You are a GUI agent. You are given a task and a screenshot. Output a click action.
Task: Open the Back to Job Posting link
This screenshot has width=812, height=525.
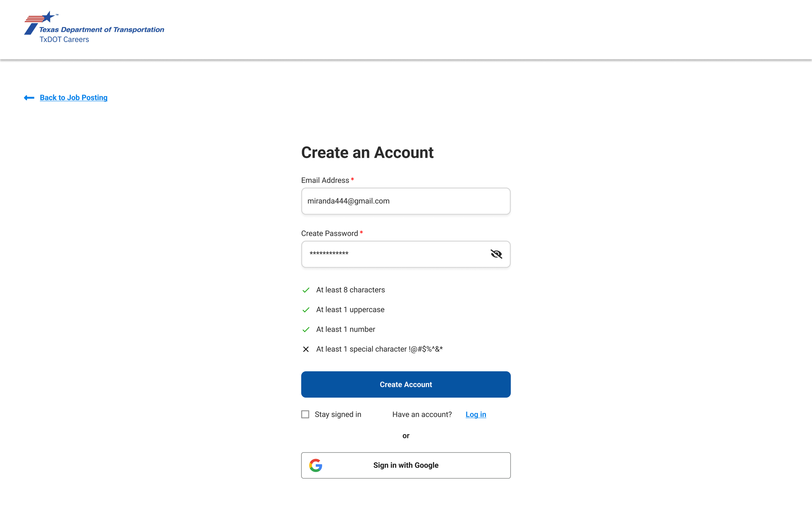(74, 98)
